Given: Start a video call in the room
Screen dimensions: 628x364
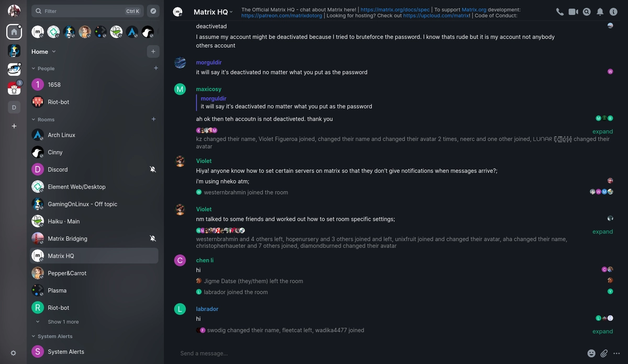Looking at the screenshot, I should pos(573,11).
